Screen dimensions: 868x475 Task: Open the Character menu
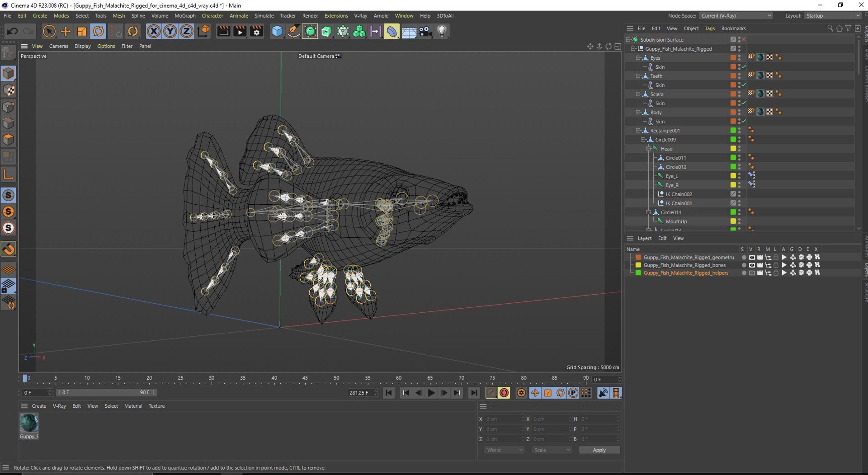coord(212,16)
